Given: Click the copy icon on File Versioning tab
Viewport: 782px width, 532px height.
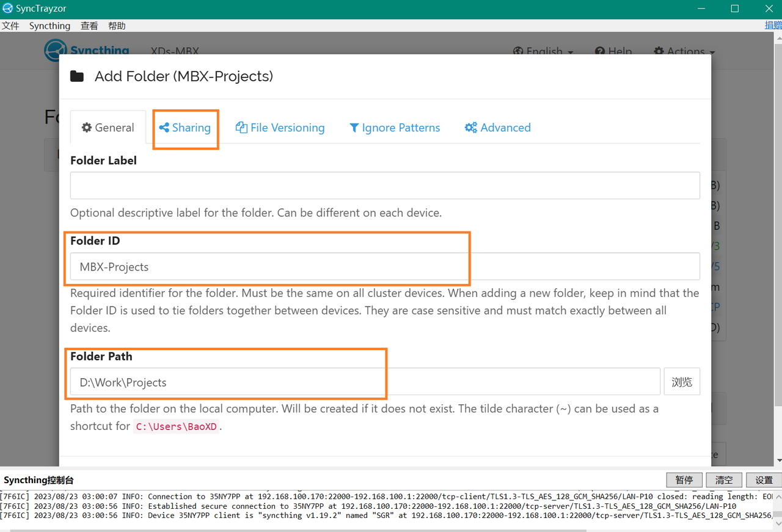Looking at the screenshot, I should [241, 128].
